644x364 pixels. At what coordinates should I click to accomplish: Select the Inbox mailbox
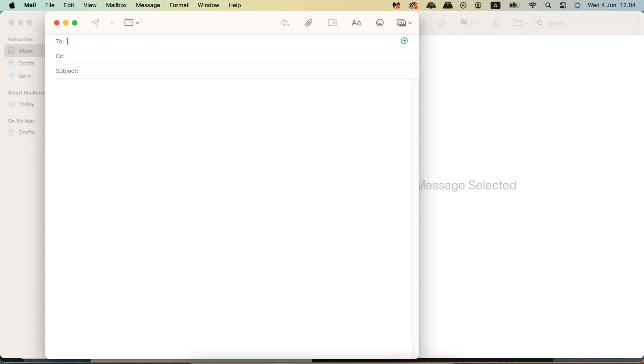click(x=26, y=50)
